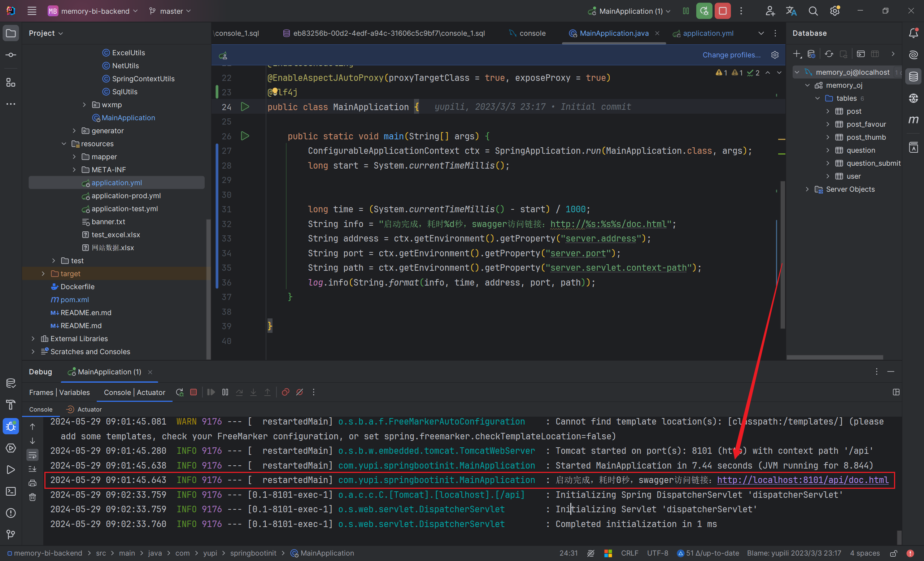Screen dimensions: 924x561
Task: Print console output with printer icon
Action: pos(32,483)
